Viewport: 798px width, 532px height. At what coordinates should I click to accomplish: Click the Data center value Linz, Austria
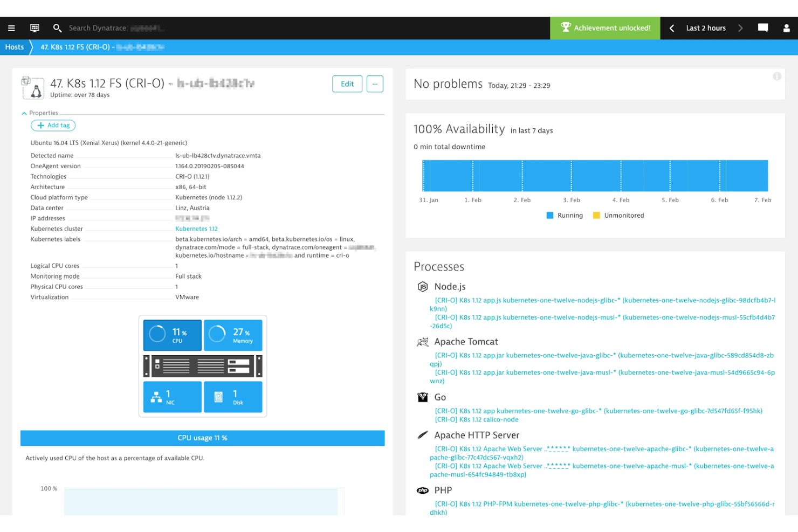point(192,208)
